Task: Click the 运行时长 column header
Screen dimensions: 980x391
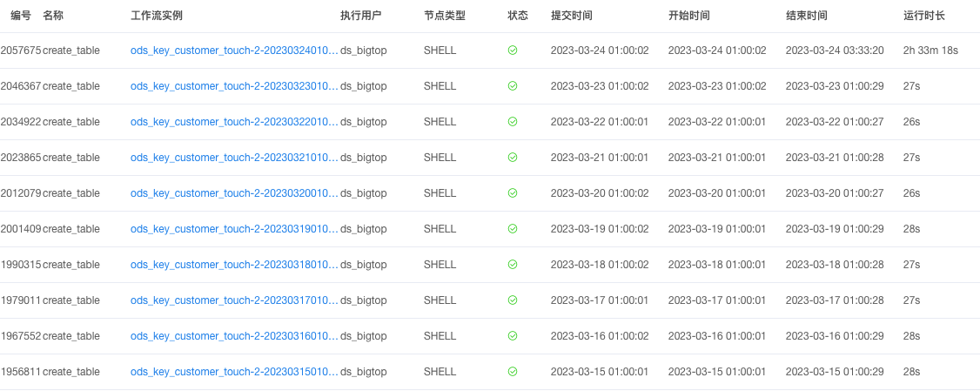Action: (x=923, y=16)
